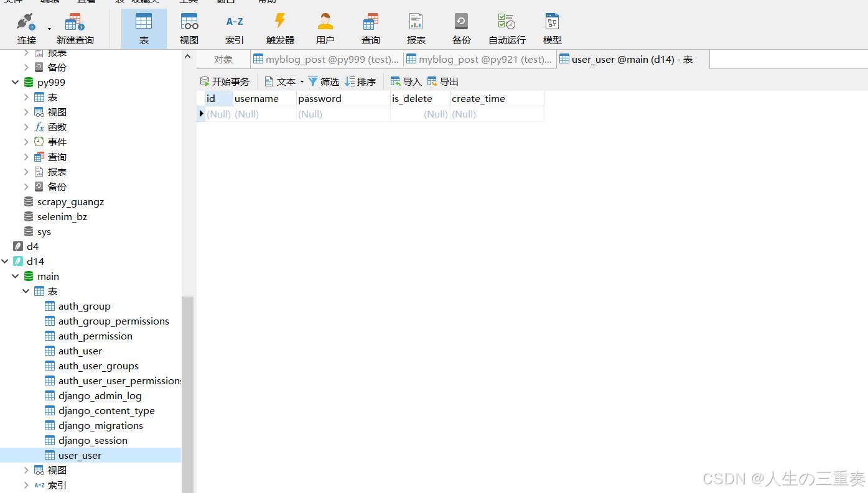Screen dimensions: 868x493
Task: Click the 排序 sort button
Action: click(361, 81)
